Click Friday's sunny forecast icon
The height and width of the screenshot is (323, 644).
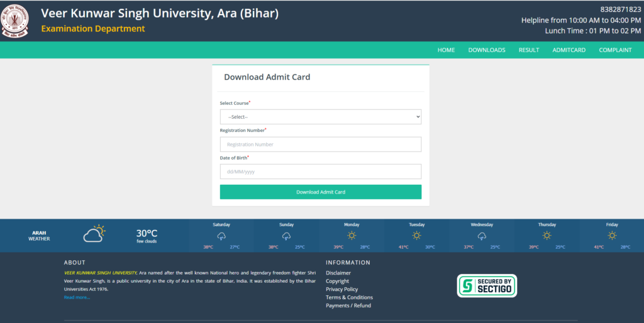612,236
